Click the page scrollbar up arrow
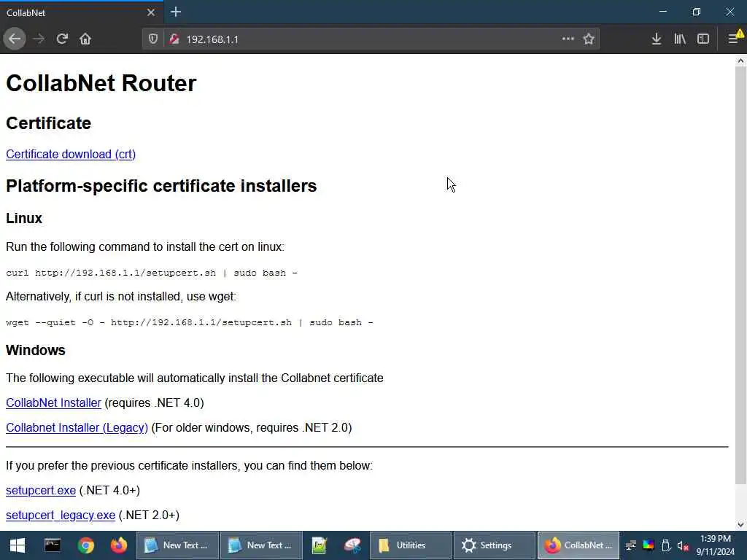 coord(740,61)
